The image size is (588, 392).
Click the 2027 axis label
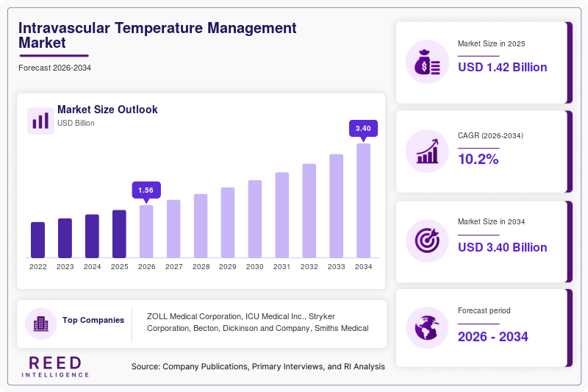173,267
